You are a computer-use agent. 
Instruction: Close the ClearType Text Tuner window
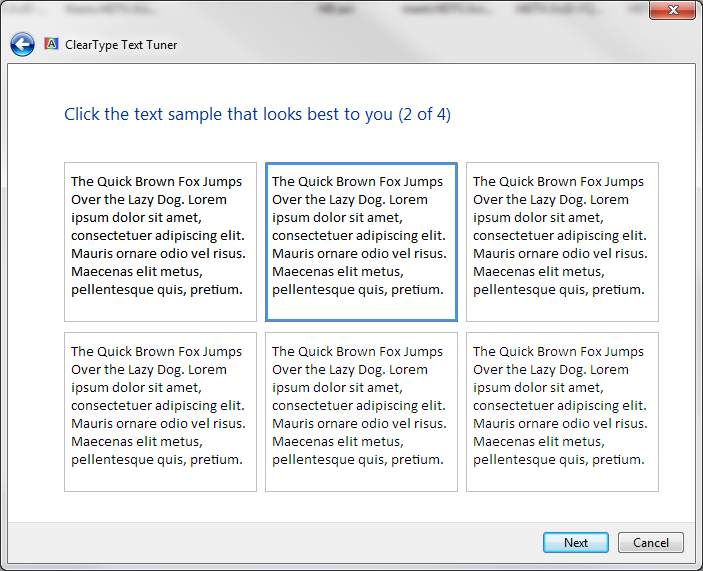(x=673, y=11)
